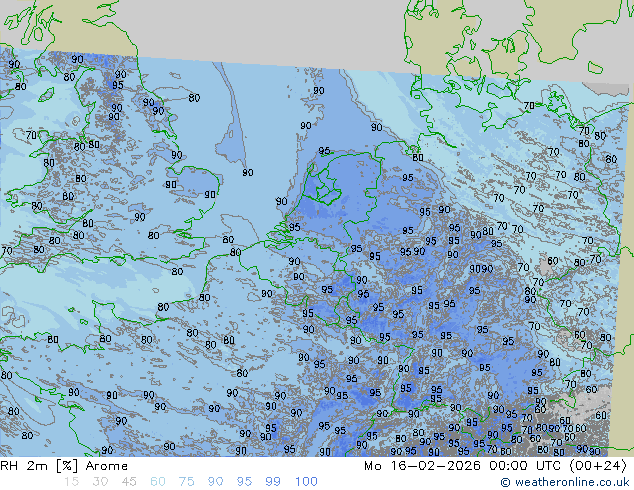
Task: Select legend value 95 in bottom color scale
Action: [x=244, y=482]
